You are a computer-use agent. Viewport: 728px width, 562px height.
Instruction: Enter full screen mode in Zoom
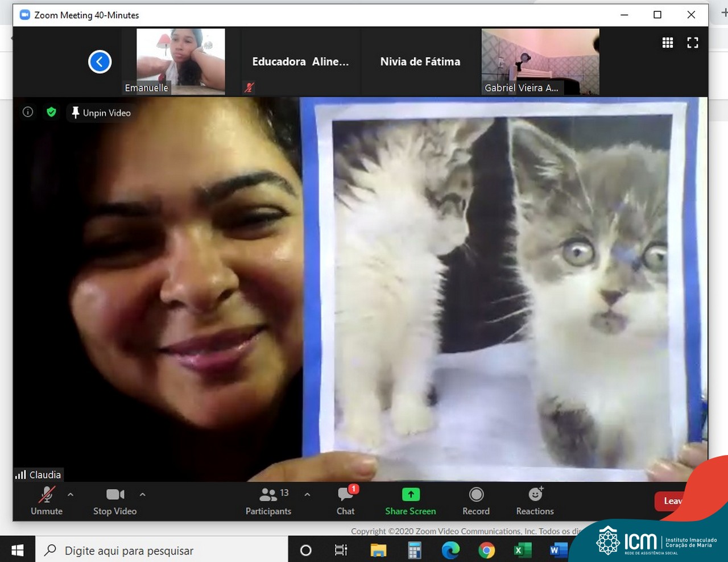click(x=692, y=43)
